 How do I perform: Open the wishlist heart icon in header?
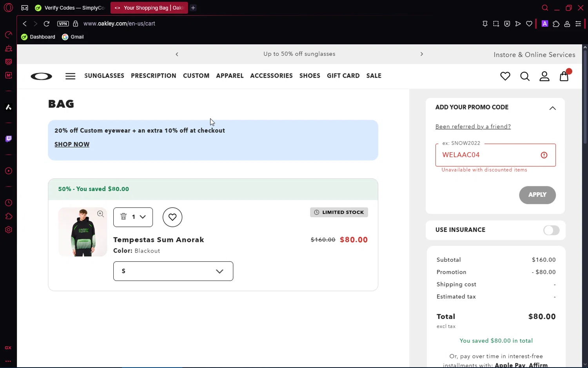click(x=505, y=76)
